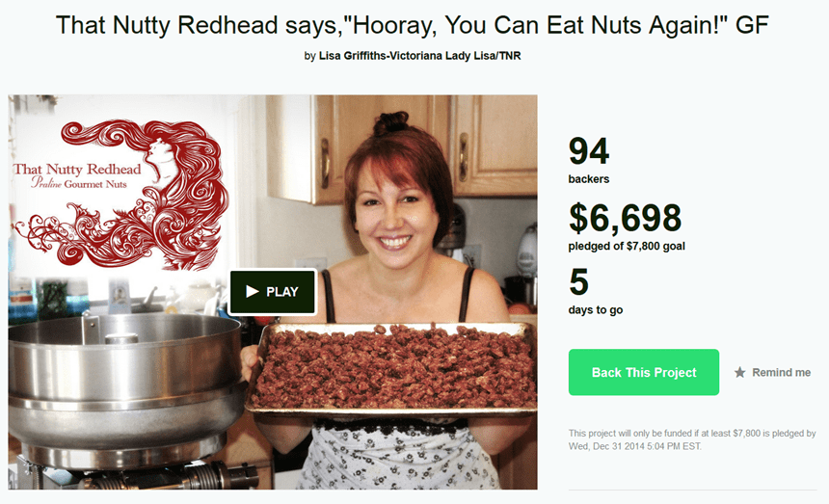Select the Remind me text link
The height and width of the screenshot is (504, 829).
781,372
